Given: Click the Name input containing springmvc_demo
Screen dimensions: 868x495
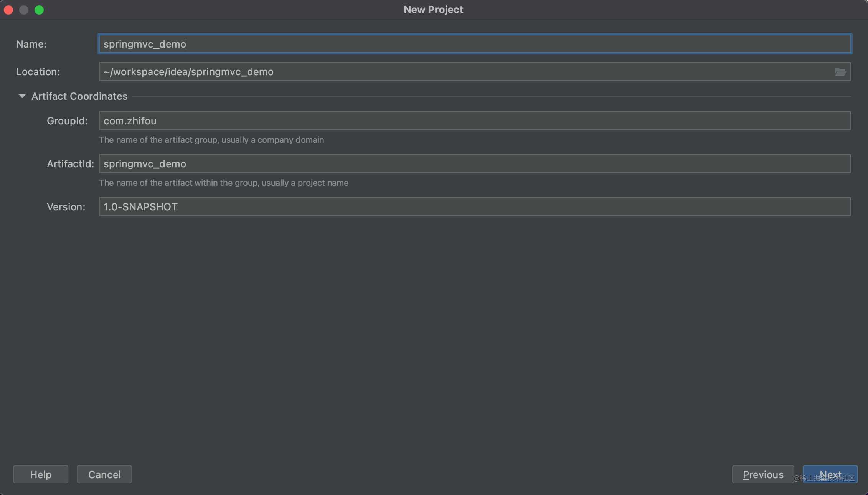Looking at the screenshot, I should click(x=474, y=44).
